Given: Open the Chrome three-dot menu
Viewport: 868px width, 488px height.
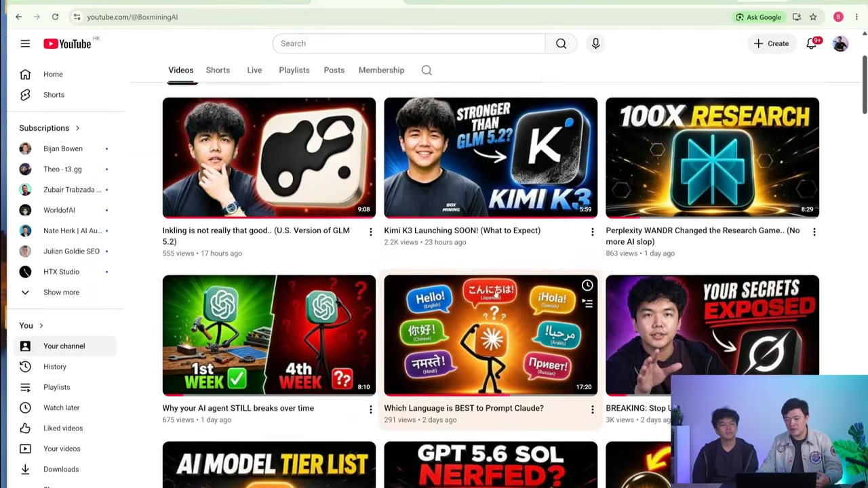Looking at the screenshot, I should point(856,17).
